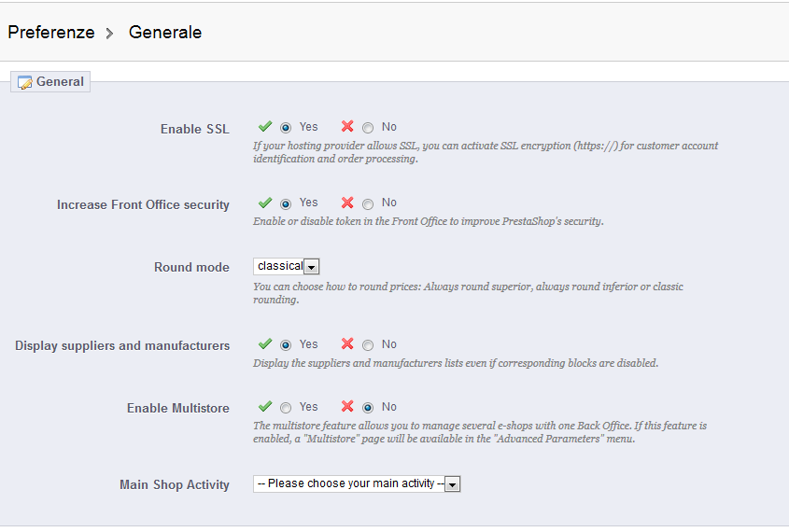The height and width of the screenshot is (532, 789).
Task: Click the breadcrumb arrow separator
Action: point(109,34)
